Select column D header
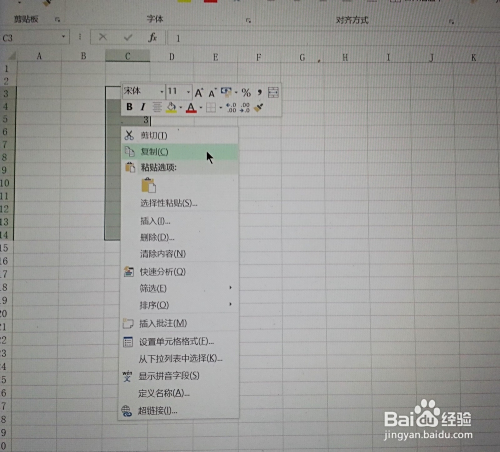500x452 pixels. 172,57
